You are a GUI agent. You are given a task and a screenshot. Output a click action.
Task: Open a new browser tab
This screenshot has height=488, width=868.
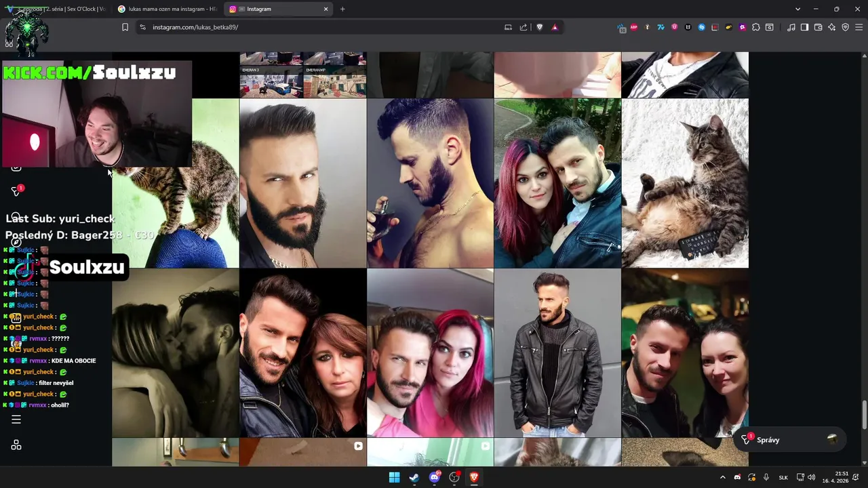[342, 9]
